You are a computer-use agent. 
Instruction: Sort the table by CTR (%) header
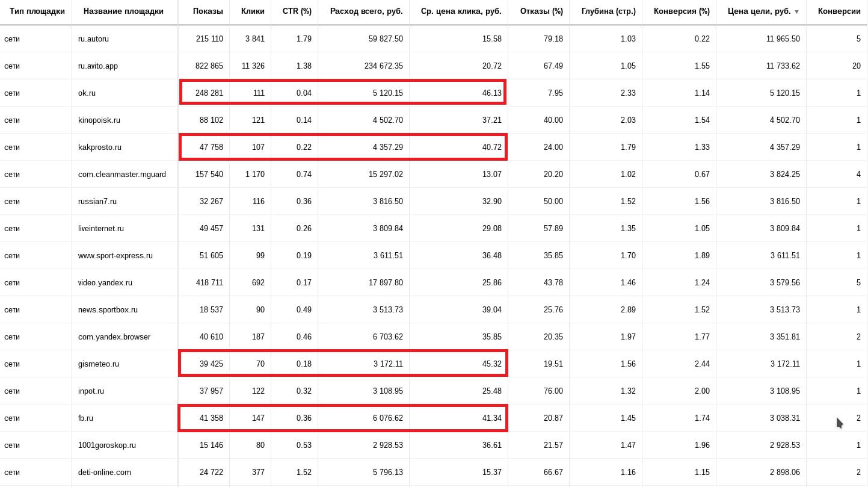[297, 11]
